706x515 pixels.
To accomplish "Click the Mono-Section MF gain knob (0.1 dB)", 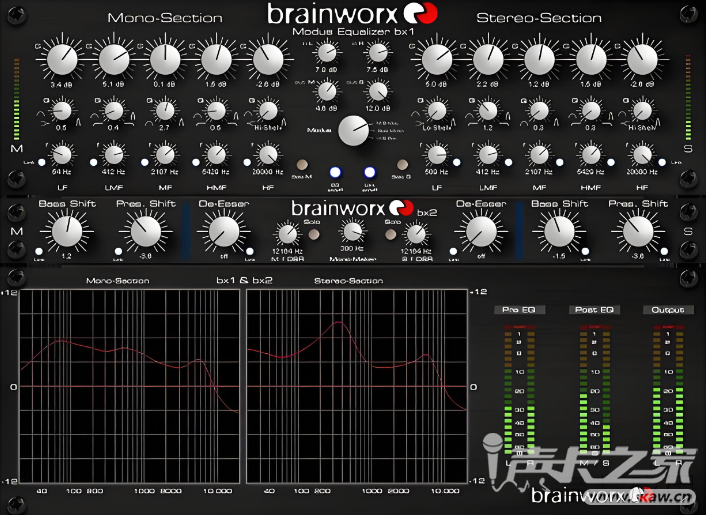I will pos(165,59).
